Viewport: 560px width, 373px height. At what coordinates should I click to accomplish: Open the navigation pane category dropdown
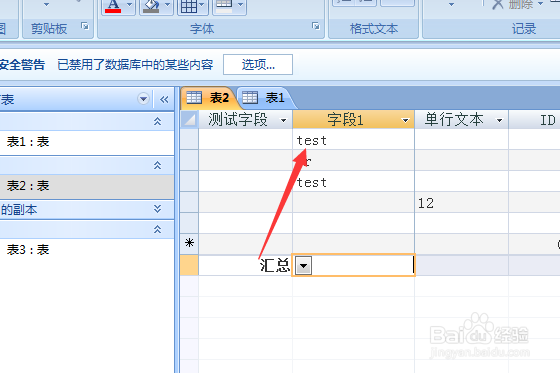(143, 99)
